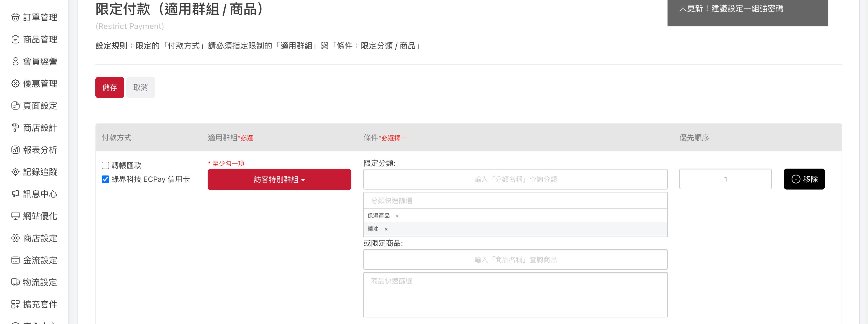Click the 優先順序 number field
868x324 pixels.
(x=725, y=179)
